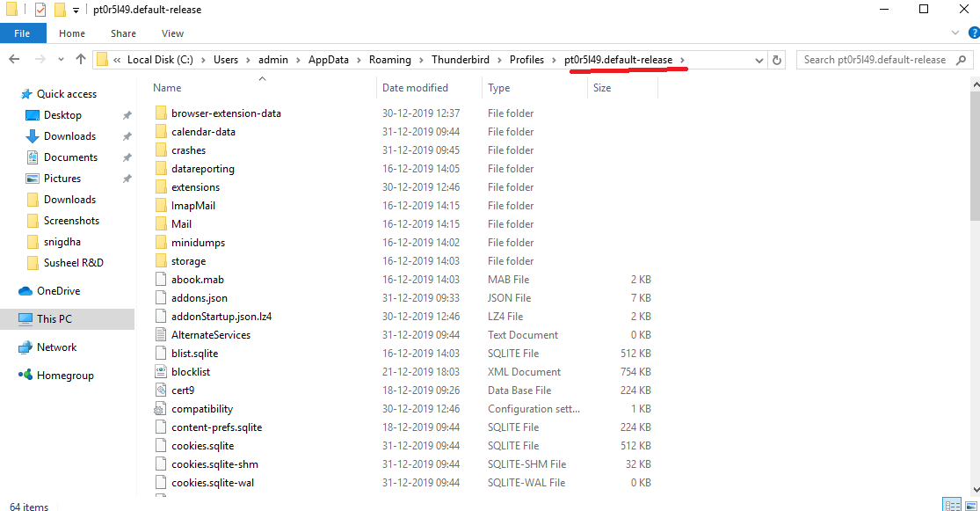The image size is (980, 511).
Task: Switch to Details view layout icon
Action: 952,505
